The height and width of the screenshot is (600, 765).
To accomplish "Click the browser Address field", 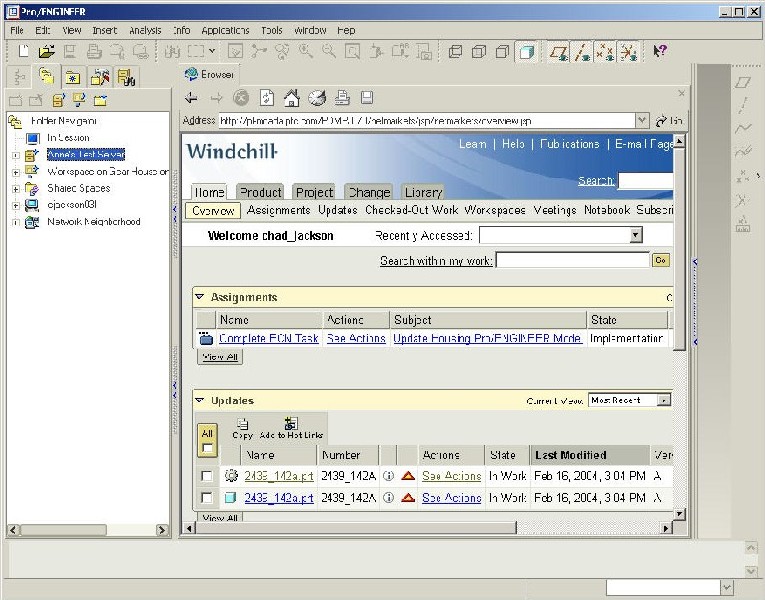I will (427, 120).
